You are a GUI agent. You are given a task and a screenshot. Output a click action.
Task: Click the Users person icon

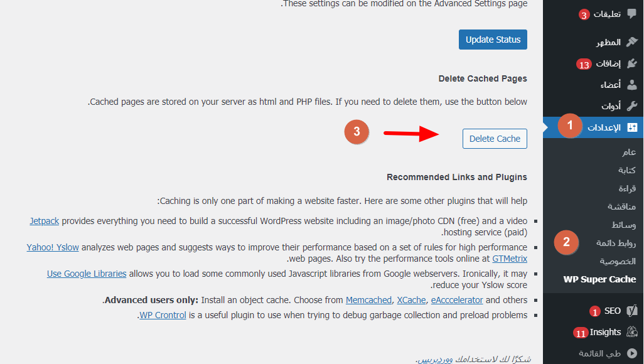631,85
